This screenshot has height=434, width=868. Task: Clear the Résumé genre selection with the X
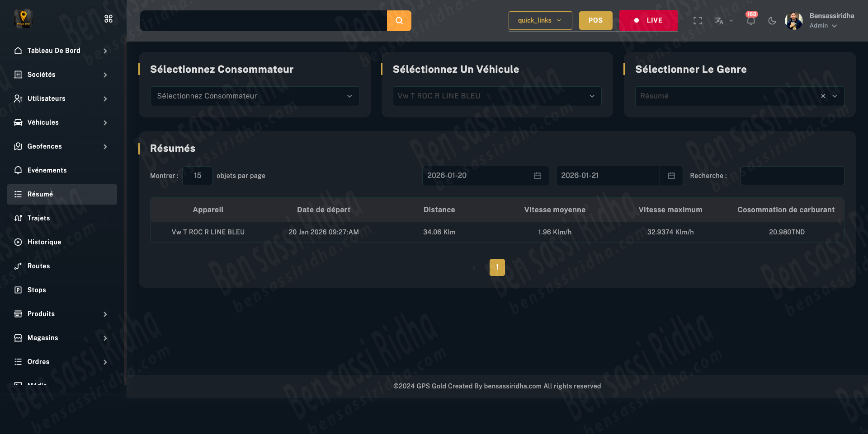[823, 96]
